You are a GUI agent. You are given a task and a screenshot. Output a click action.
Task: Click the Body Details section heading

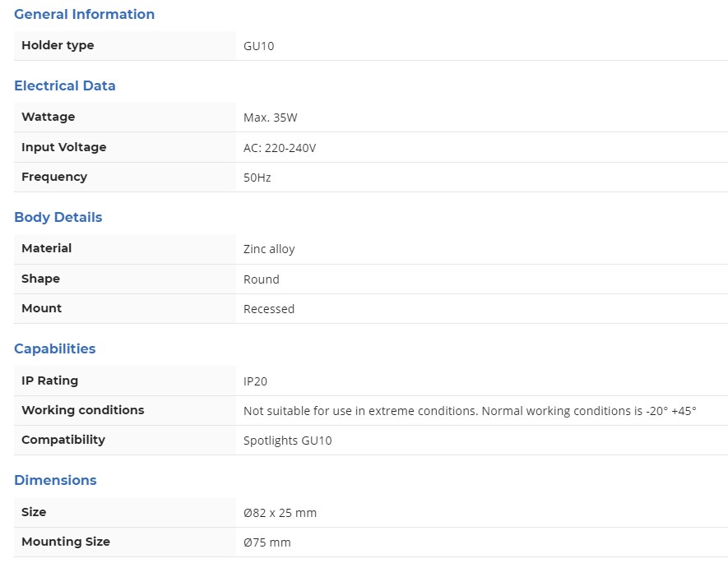point(58,217)
